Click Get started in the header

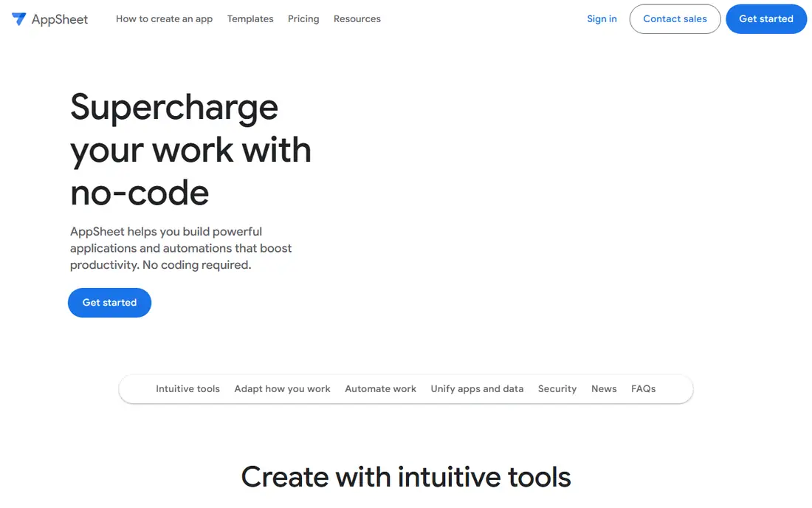[766, 19]
